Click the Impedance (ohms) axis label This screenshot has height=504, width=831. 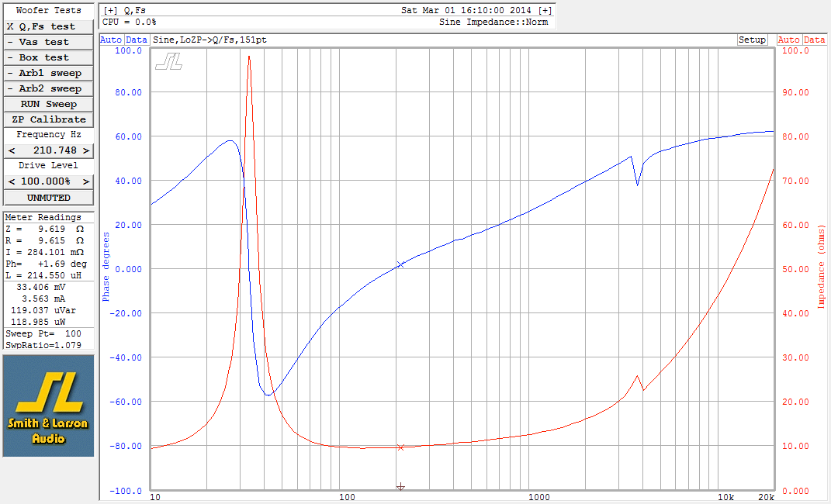(821, 267)
